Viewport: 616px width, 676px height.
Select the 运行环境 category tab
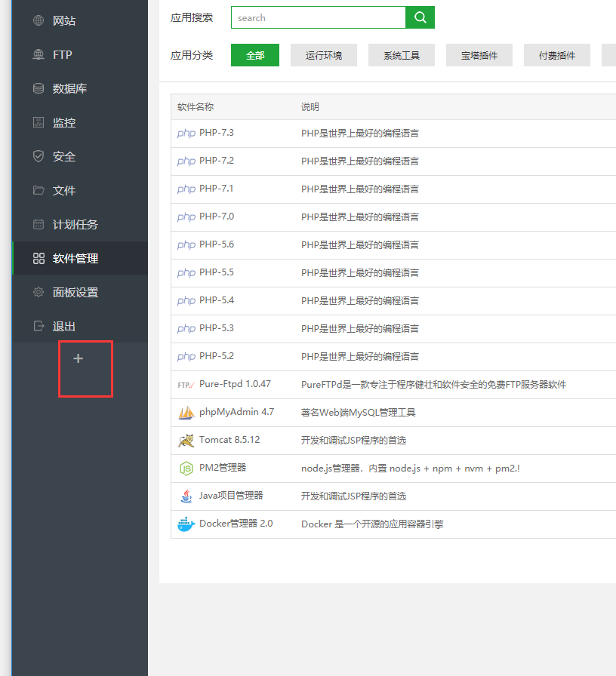pyautogui.click(x=324, y=55)
